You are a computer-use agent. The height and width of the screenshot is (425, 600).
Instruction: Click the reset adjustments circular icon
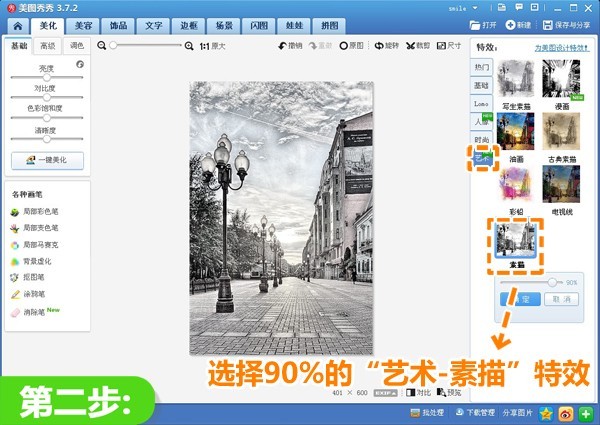tap(80, 64)
